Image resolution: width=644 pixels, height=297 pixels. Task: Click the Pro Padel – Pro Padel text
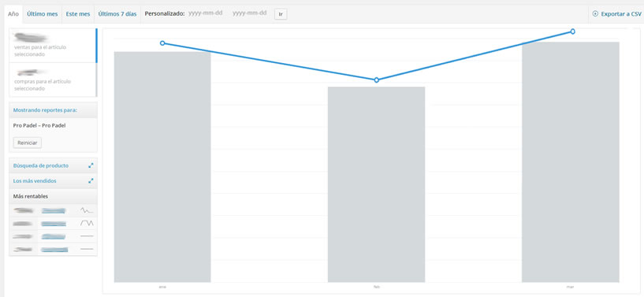[x=39, y=125]
